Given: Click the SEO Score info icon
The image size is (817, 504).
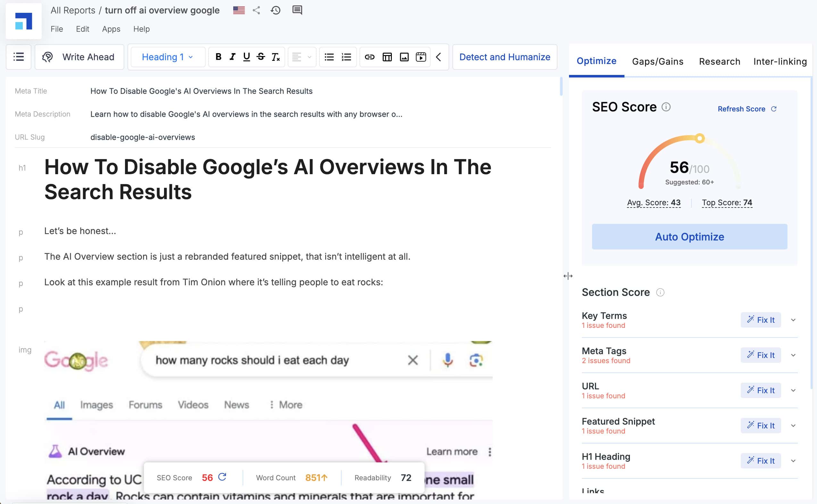Looking at the screenshot, I should (665, 107).
